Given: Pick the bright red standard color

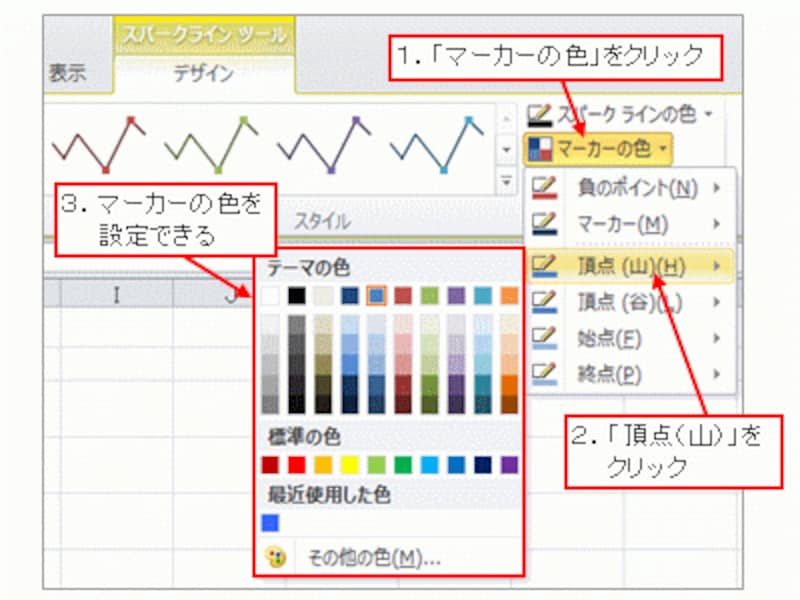Looking at the screenshot, I should 297,465.
